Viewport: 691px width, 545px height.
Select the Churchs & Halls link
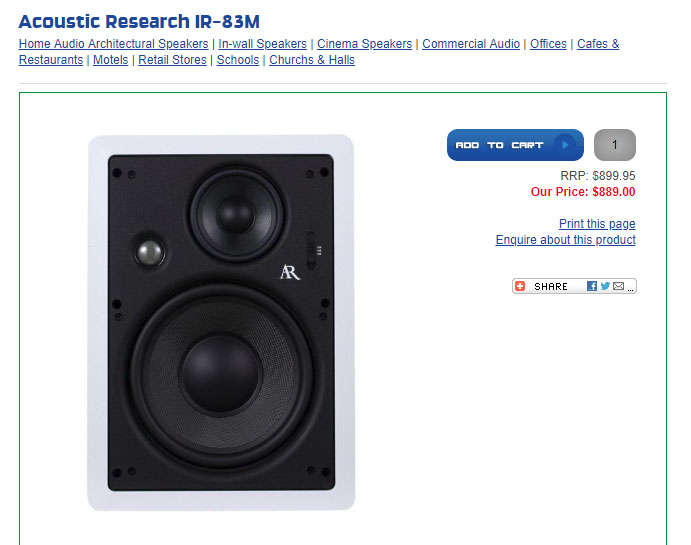coord(312,60)
